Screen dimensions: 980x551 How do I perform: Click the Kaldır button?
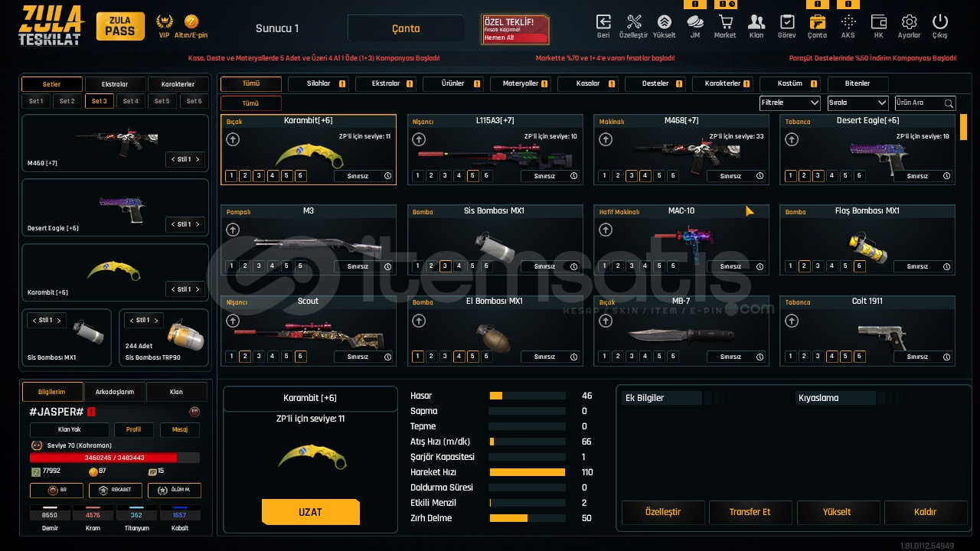coord(925,512)
